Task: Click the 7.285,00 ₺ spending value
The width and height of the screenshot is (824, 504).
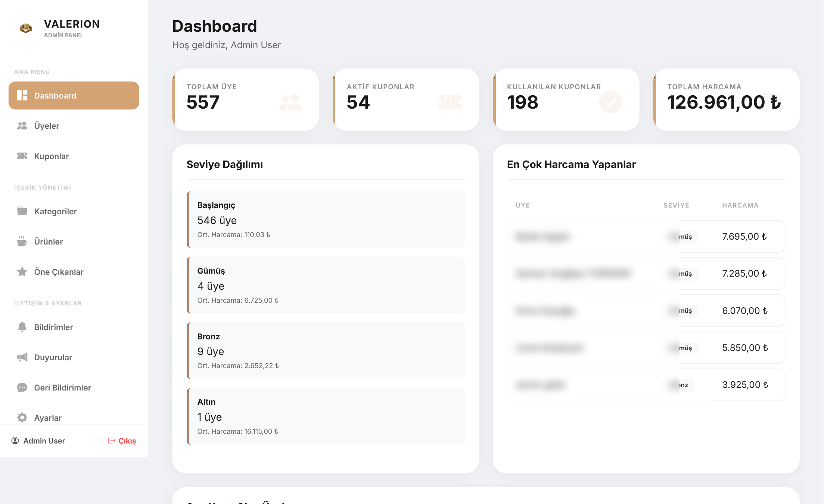Action: (x=744, y=273)
